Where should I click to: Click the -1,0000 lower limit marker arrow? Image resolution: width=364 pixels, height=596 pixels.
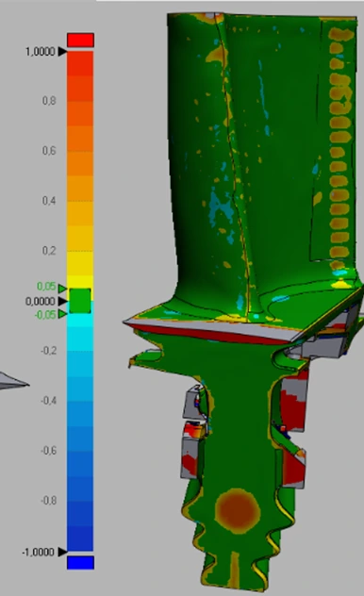click(x=62, y=553)
